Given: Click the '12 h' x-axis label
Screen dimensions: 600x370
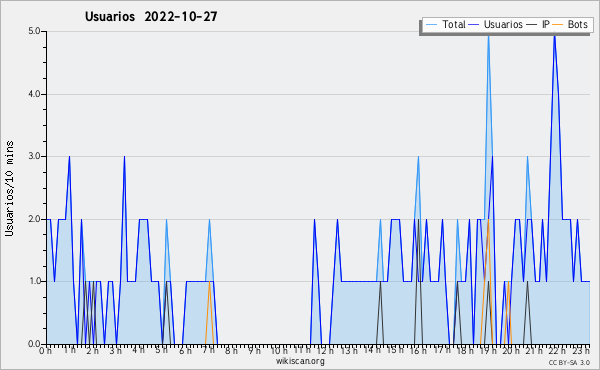Looking at the screenshot, I should 325,351.
